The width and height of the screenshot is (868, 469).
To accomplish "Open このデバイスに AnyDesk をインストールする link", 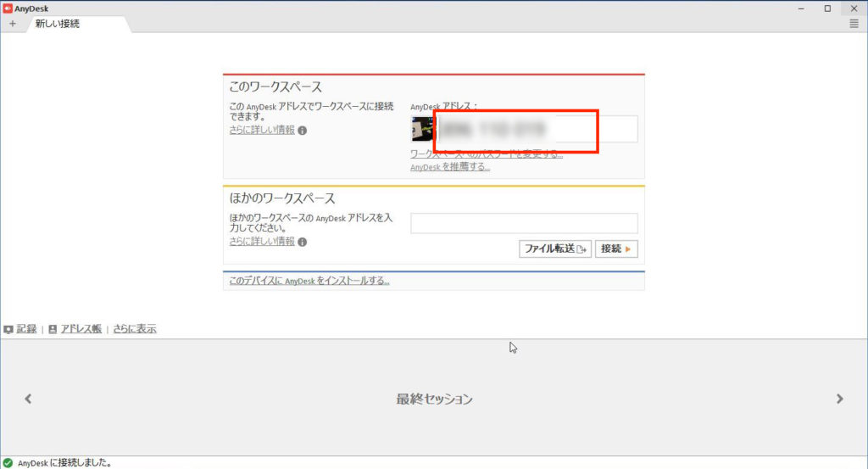I will [x=309, y=281].
